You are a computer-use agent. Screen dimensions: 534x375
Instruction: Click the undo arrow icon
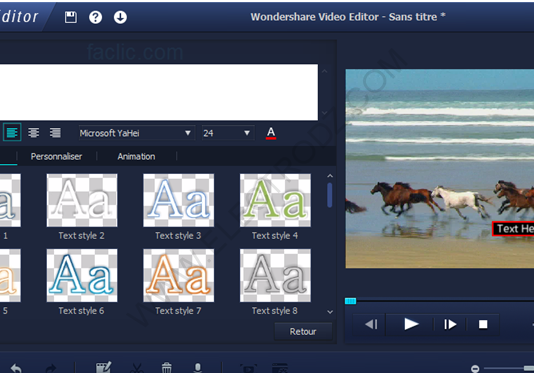pyautogui.click(x=16, y=368)
